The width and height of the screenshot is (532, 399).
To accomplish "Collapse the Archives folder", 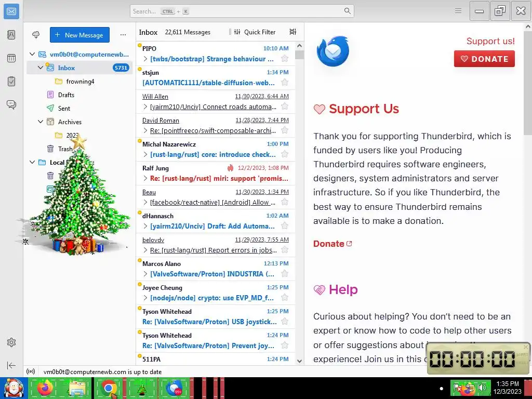I will [x=41, y=122].
